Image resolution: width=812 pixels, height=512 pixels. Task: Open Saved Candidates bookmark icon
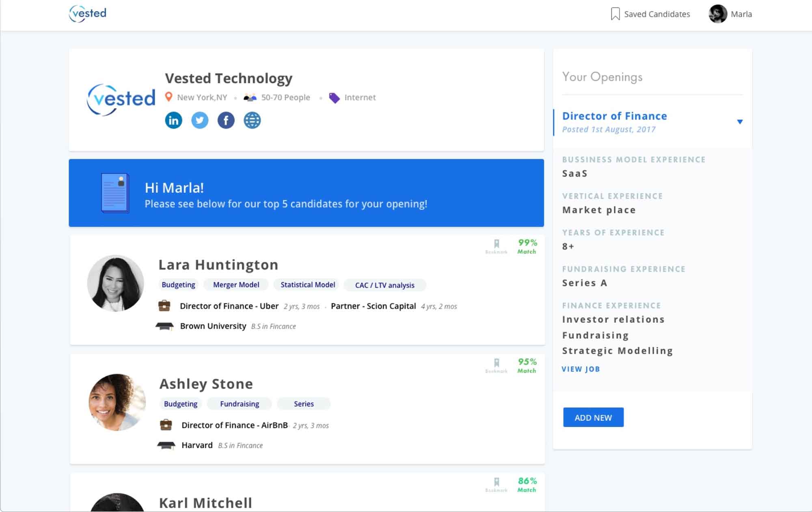[x=615, y=14]
